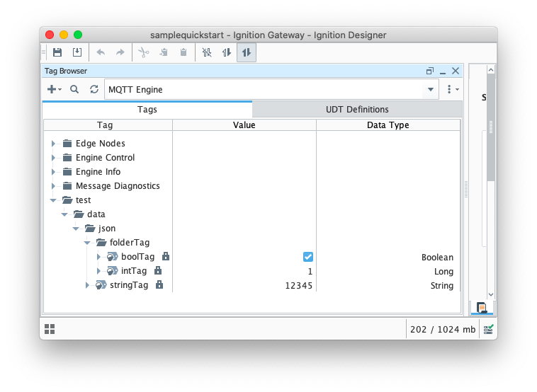Viewport: 537px width, 392px height.
Task: Close the Tag Browser panel
Action: point(456,71)
